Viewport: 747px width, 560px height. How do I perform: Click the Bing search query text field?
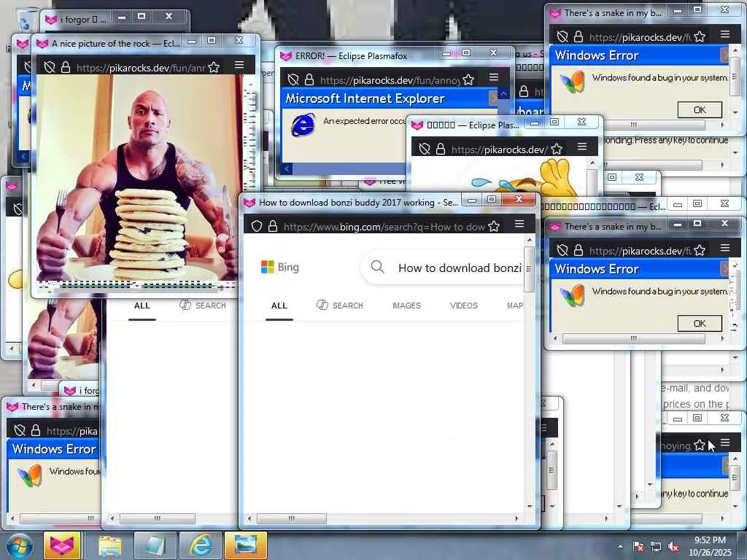[x=460, y=268]
